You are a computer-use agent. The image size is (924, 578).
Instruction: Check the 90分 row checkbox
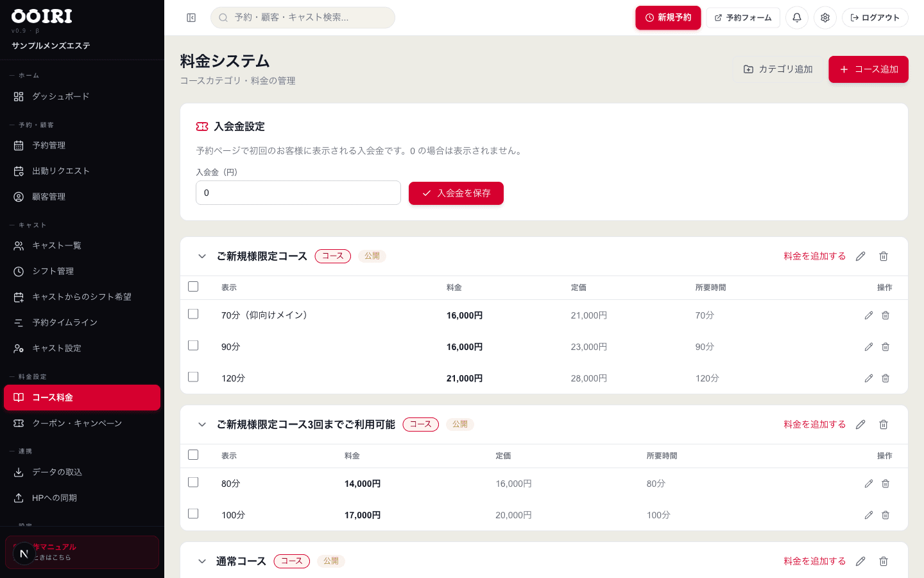(x=193, y=346)
